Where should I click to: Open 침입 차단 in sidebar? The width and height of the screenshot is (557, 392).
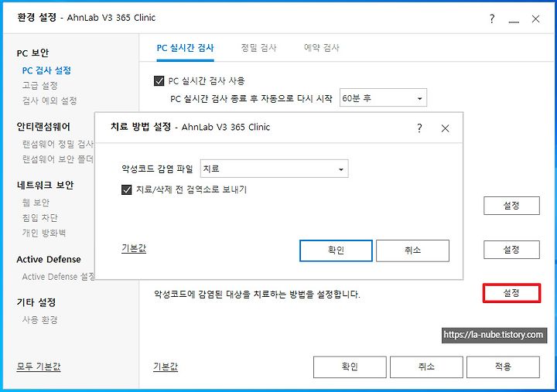click(x=39, y=218)
